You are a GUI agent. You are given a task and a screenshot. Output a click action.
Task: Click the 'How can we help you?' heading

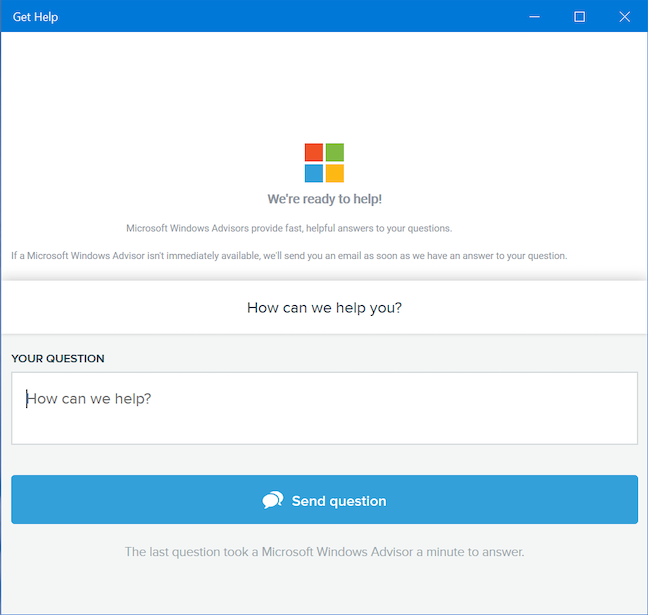324,308
